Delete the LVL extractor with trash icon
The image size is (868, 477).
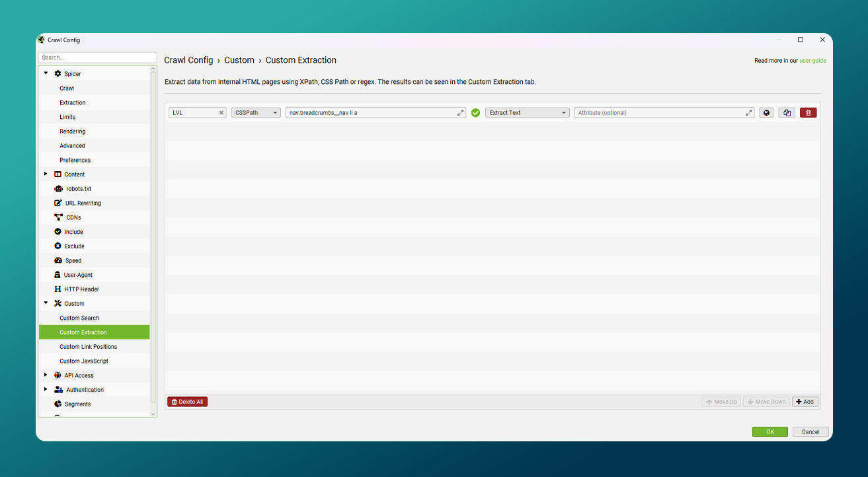tap(808, 113)
